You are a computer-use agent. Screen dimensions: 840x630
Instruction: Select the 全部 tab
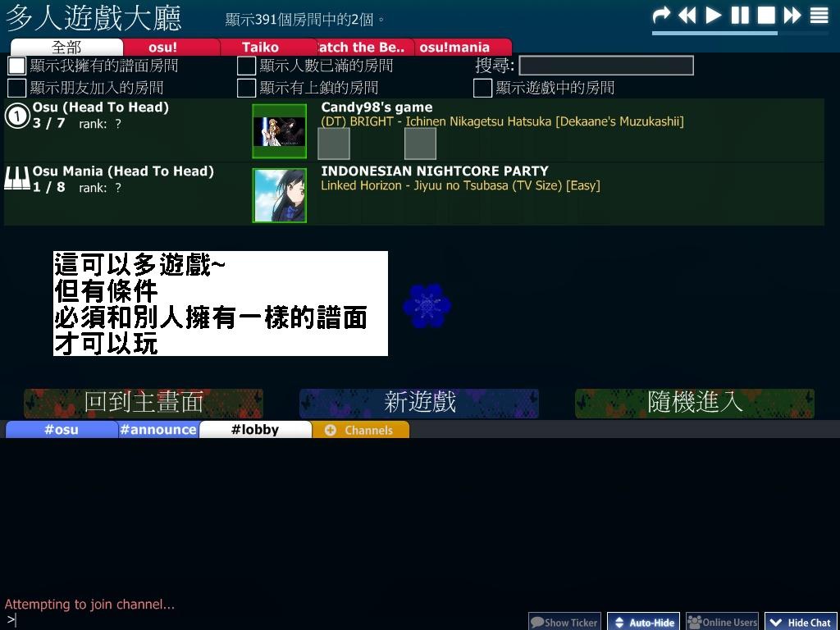(x=66, y=47)
